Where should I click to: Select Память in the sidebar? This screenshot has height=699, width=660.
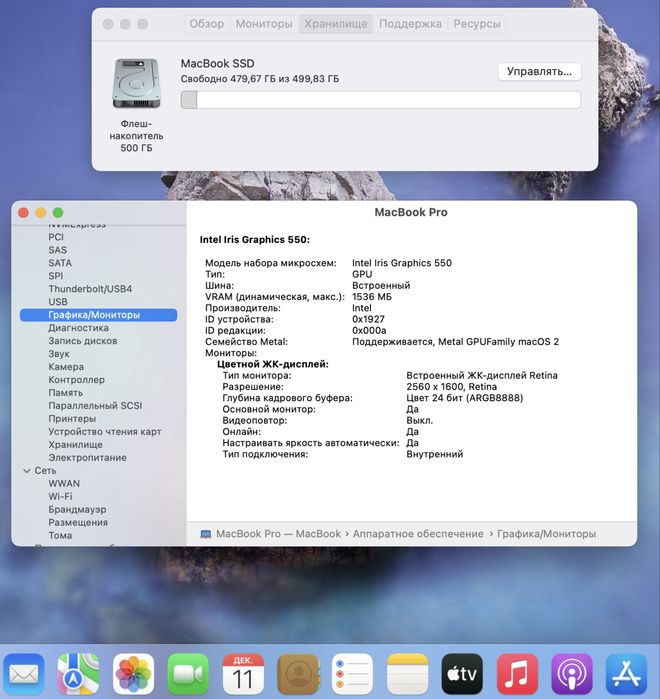[66, 393]
